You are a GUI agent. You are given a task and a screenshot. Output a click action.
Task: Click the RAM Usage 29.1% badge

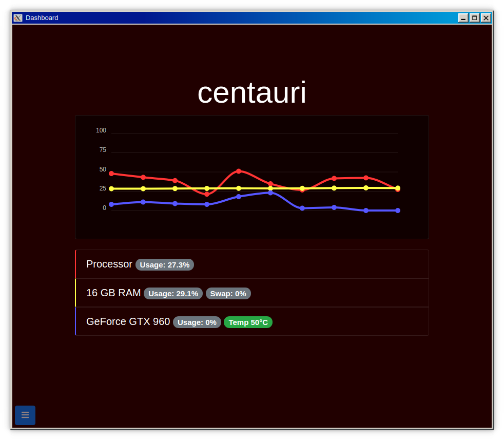tap(173, 294)
